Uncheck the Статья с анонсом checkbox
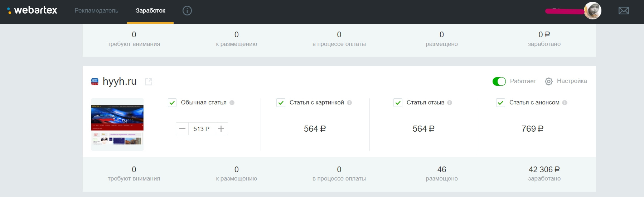Screen dimensions: 644x197 [500, 103]
